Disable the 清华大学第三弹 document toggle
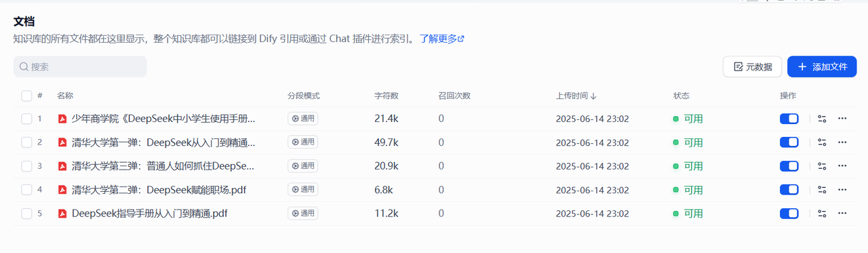This screenshot has width=868, height=253. [x=789, y=166]
